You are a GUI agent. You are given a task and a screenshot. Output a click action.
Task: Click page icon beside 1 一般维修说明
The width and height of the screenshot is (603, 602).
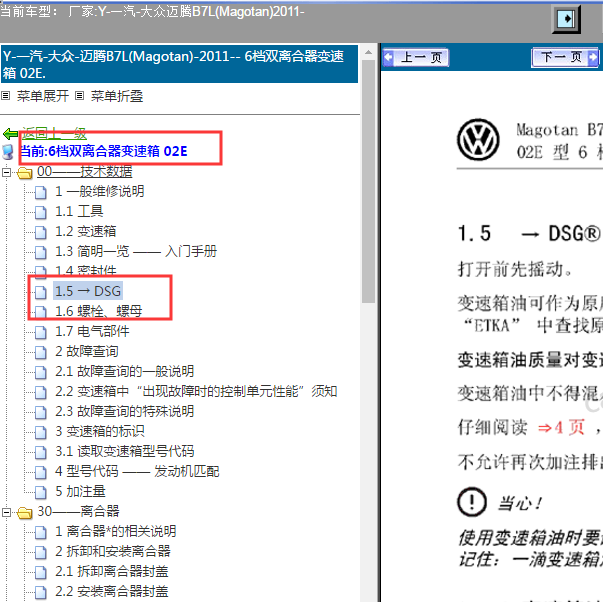tap(41, 192)
